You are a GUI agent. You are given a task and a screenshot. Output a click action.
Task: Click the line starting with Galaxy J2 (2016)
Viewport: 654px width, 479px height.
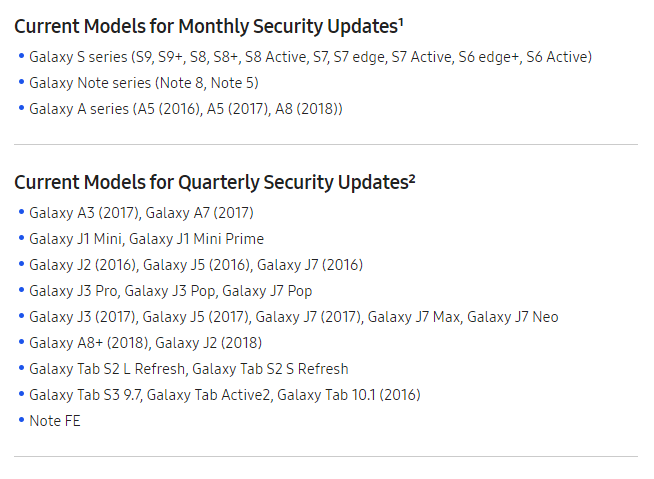coord(195,265)
